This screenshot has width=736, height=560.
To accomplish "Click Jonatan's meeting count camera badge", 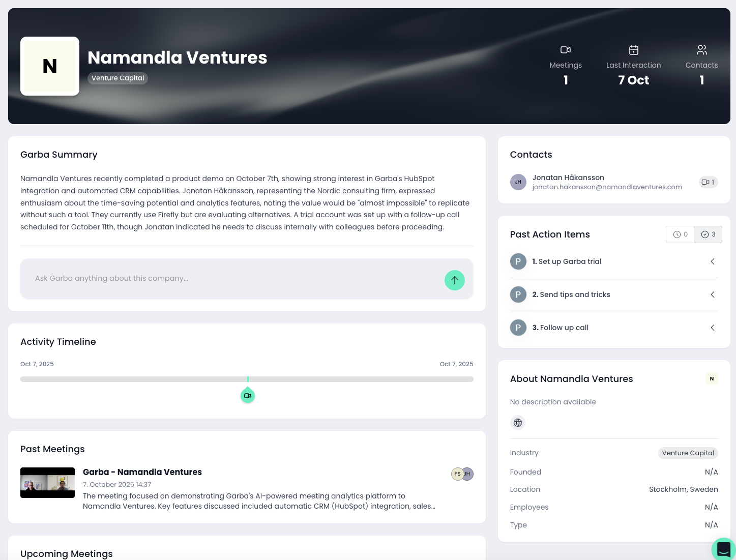I will pos(708,182).
